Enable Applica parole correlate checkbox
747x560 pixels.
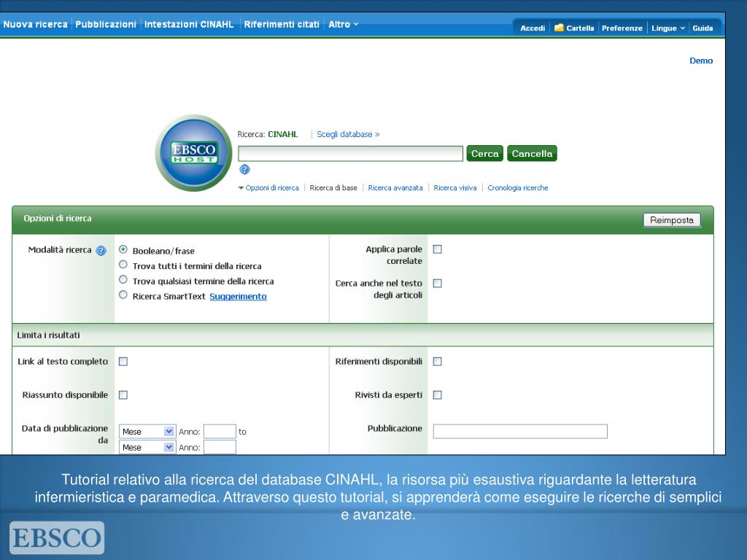point(438,249)
